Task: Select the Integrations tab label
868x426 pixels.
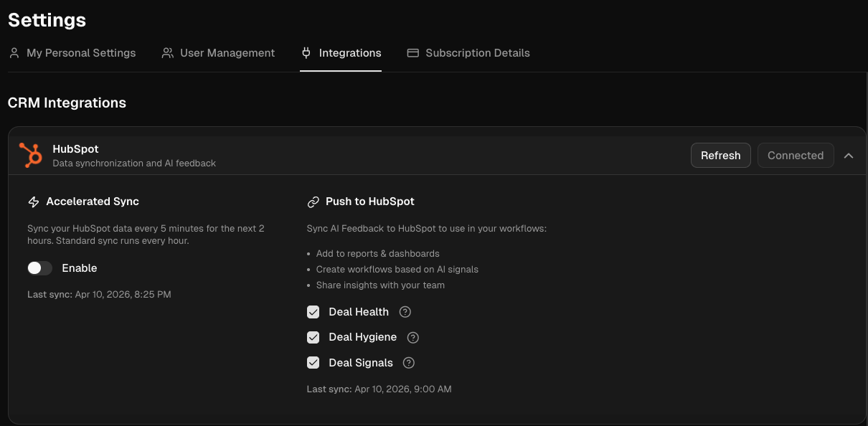Action: pos(350,53)
